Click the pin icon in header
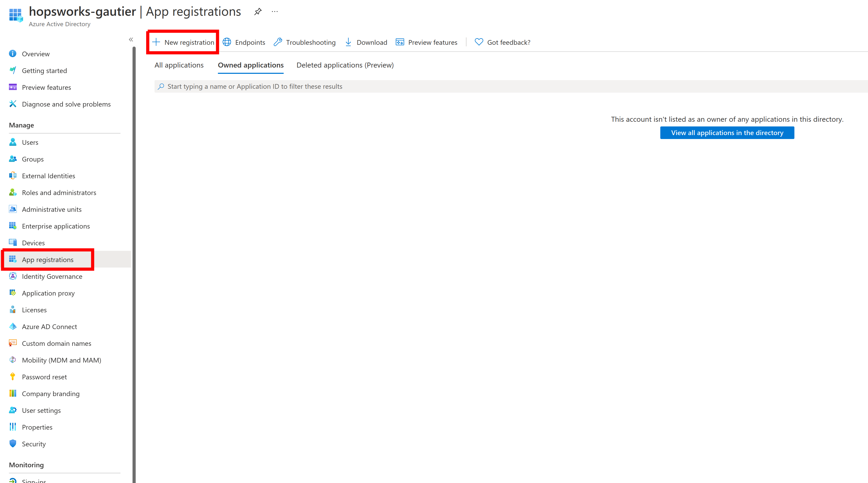 pyautogui.click(x=257, y=11)
